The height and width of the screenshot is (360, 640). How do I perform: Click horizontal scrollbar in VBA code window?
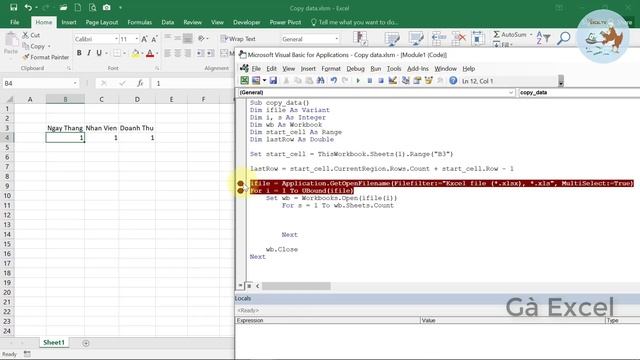click(x=296, y=286)
